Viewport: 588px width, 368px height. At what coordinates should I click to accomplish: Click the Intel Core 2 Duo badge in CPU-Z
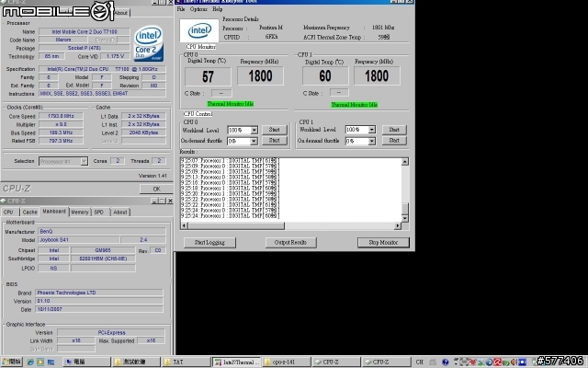click(x=149, y=43)
